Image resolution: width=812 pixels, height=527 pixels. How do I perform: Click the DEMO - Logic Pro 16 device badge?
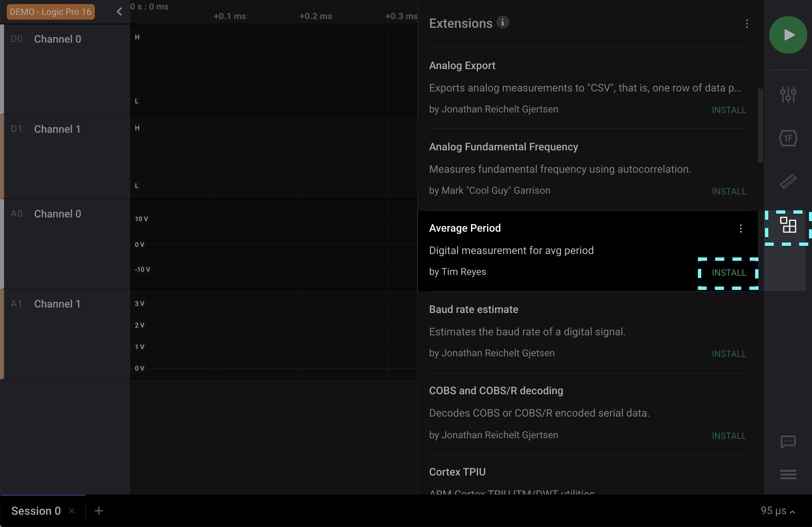(50, 12)
